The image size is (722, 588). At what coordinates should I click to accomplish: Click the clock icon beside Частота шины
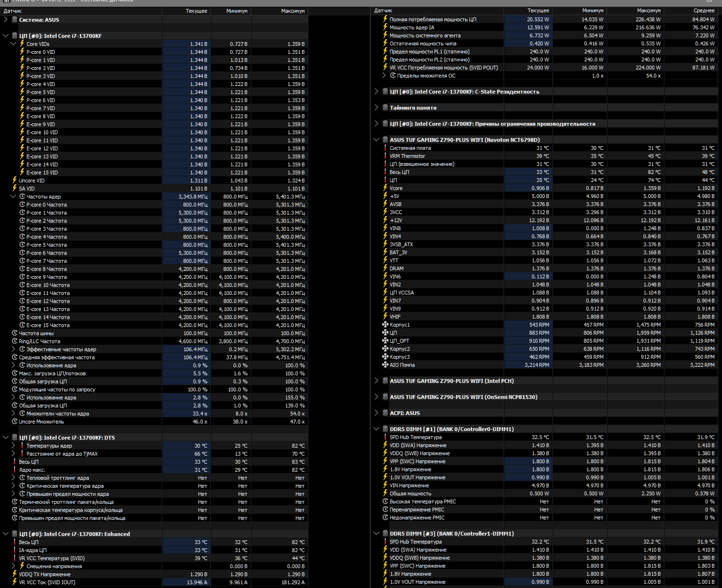tap(15, 333)
